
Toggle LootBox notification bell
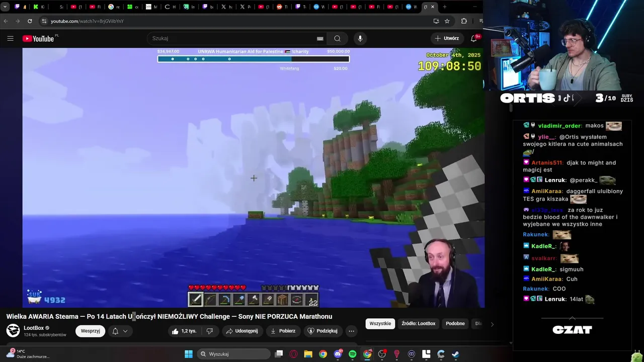[x=115, y=331]
